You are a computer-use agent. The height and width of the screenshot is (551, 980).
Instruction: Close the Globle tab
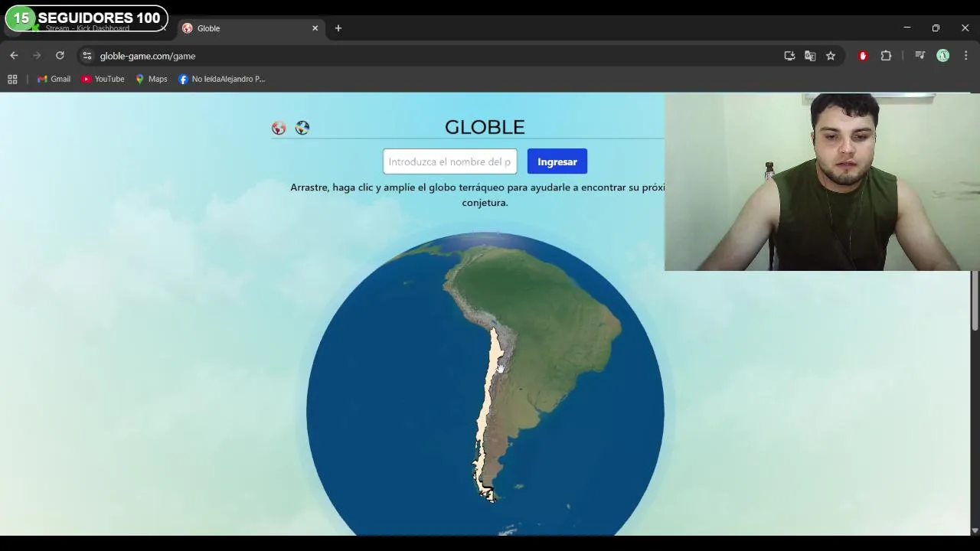[x=315, y=28]
